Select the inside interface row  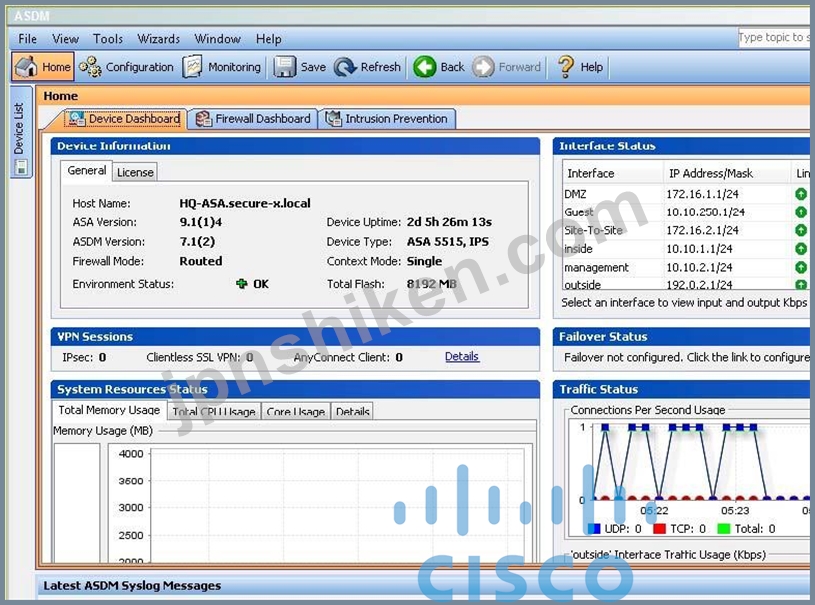pyautogui.click(x=686, y=249)
